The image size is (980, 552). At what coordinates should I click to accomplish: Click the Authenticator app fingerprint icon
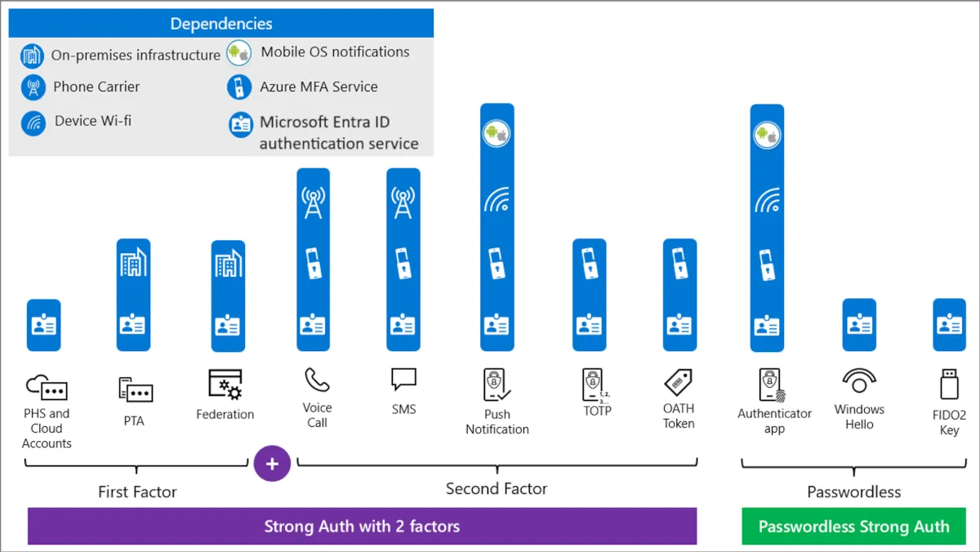773,385
